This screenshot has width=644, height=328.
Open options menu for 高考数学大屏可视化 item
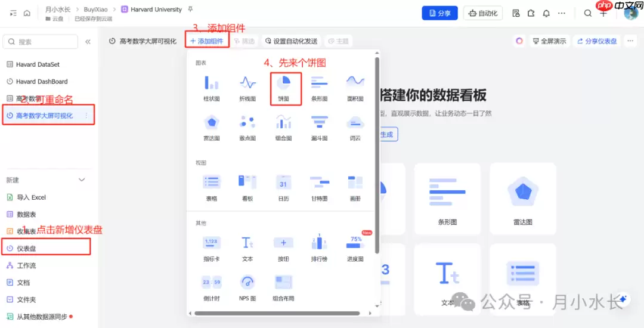86,116
